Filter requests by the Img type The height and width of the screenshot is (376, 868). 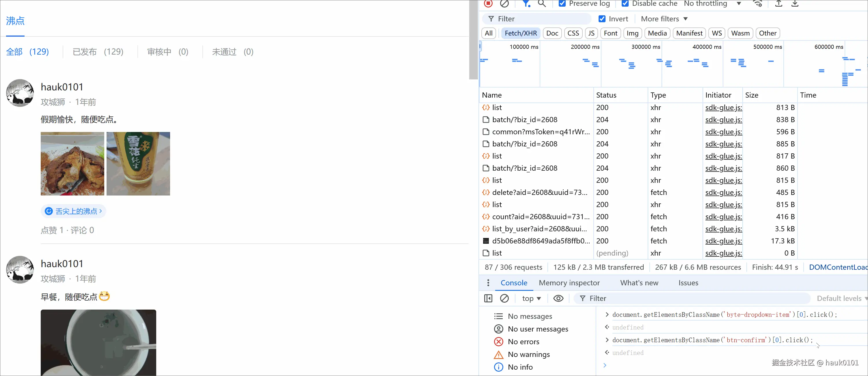(x=632, y=33)
